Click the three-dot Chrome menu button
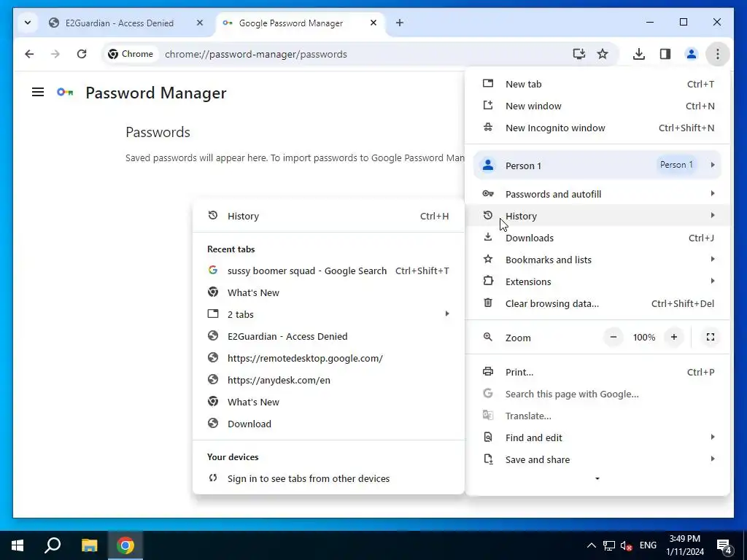 718,54
